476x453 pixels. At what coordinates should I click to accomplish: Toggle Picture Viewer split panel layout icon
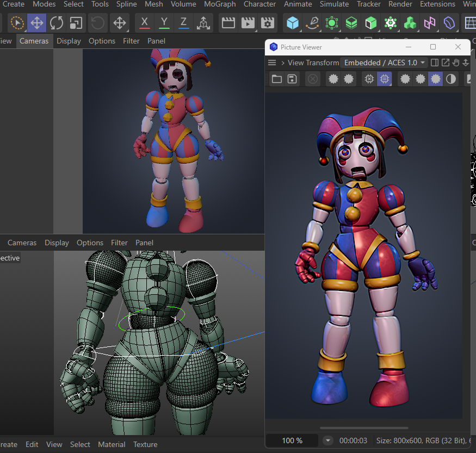pyautogui.click(x=435, y=63)
